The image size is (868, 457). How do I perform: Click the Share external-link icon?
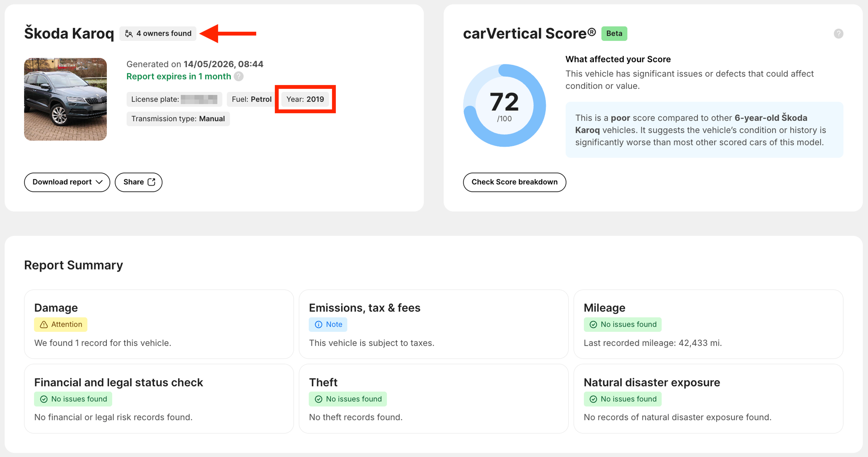tap(152, 182)
